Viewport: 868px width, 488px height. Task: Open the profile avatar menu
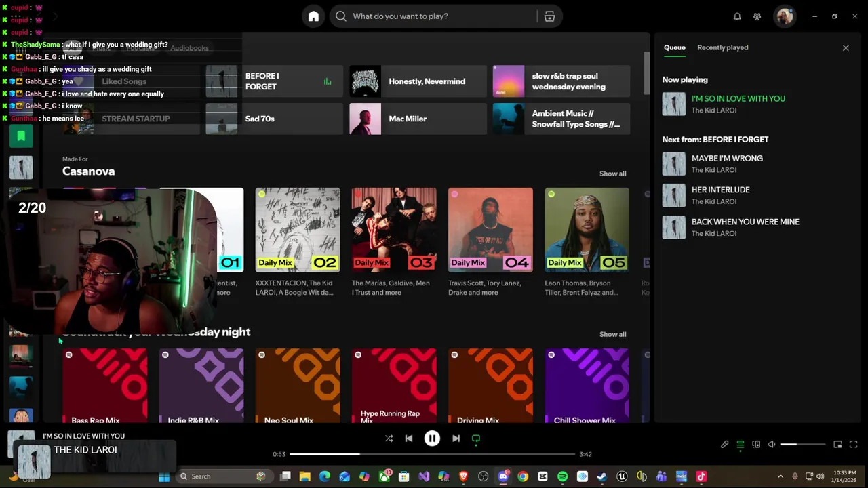pyautogui.click(x=785, y=16)
